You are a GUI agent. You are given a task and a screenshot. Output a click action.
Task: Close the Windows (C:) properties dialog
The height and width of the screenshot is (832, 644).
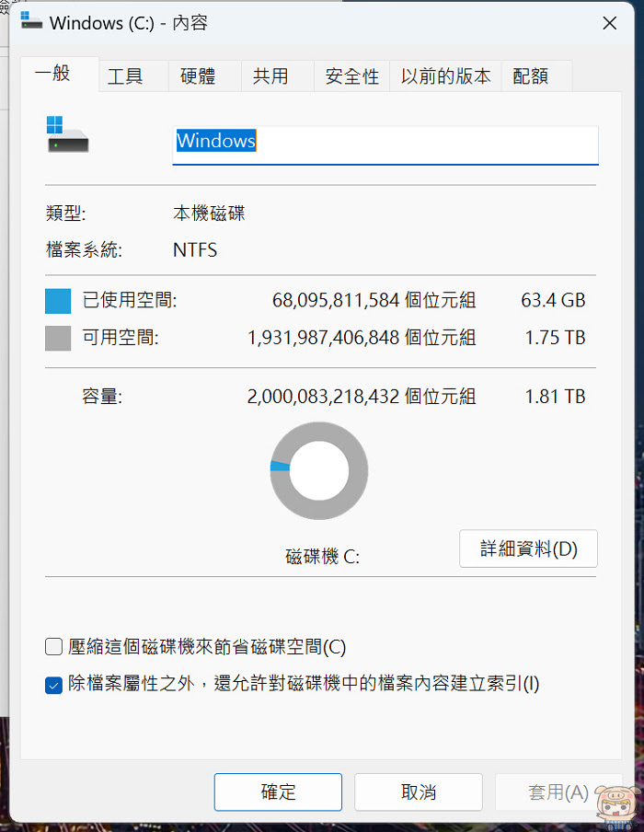click(610, 23)
